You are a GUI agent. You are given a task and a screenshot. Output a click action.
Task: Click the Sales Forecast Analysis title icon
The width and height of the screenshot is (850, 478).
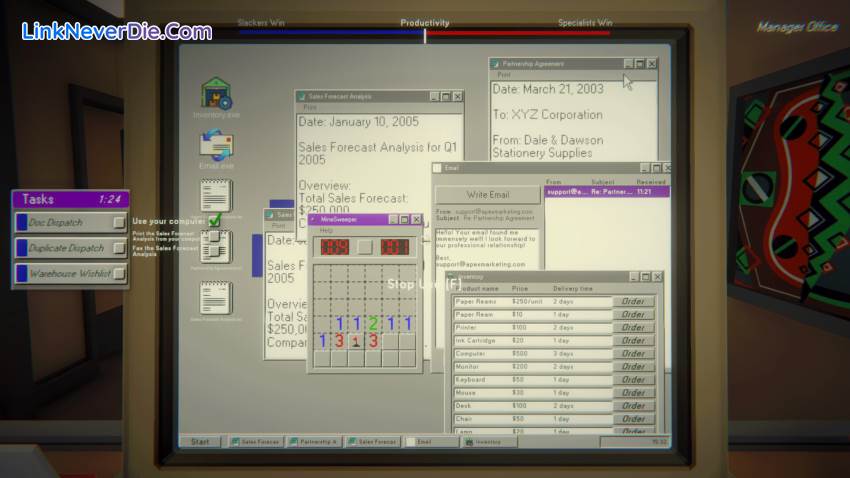(x=303, y=96)
